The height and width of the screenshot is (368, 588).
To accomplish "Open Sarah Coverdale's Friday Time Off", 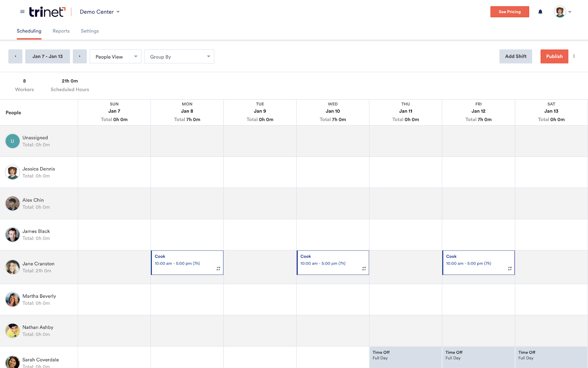I will 478,357.
